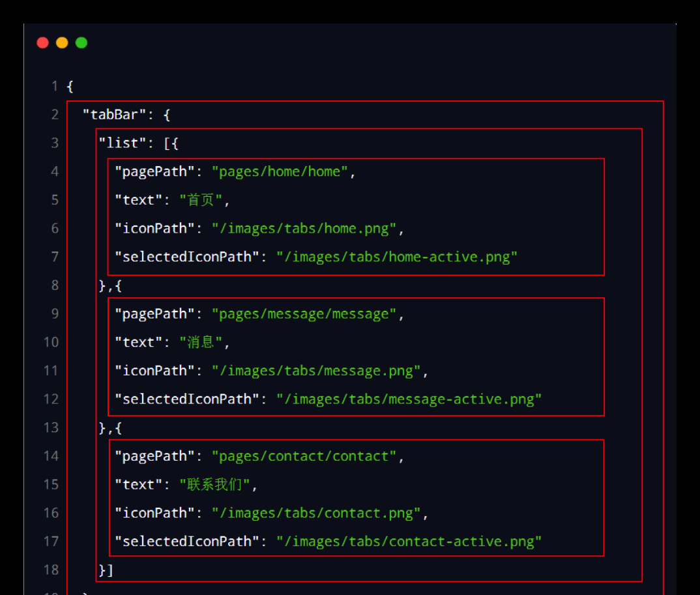The image size is (700, 595).
Task: Click "/images/tabs/contact.png" value
Action: (x=315, y=514)
